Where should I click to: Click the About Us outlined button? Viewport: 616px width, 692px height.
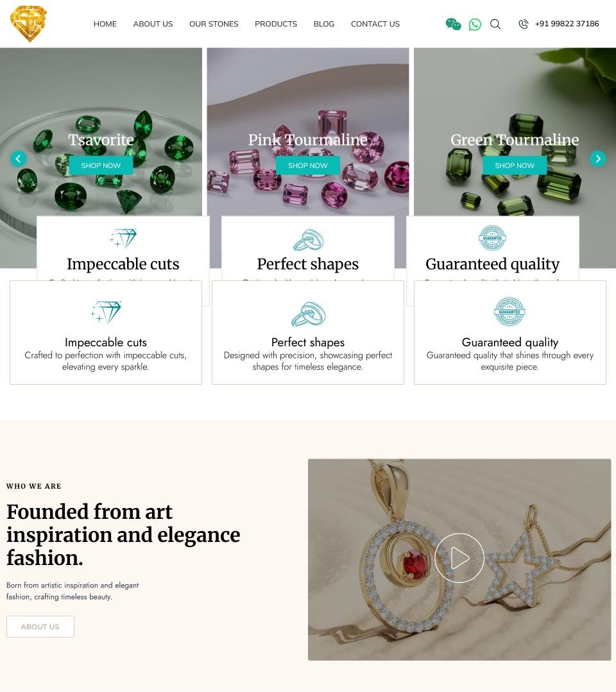[40, 626]
